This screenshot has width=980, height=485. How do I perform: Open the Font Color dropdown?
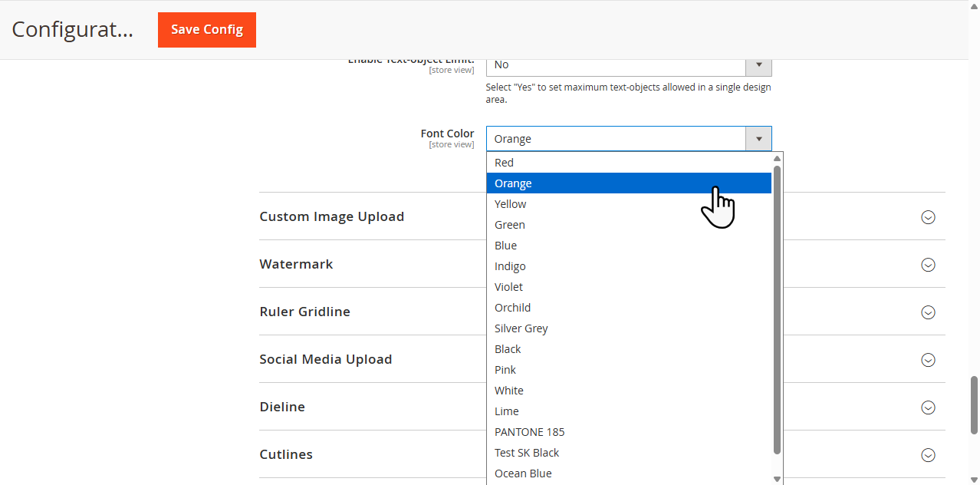[x=628, y=139]
